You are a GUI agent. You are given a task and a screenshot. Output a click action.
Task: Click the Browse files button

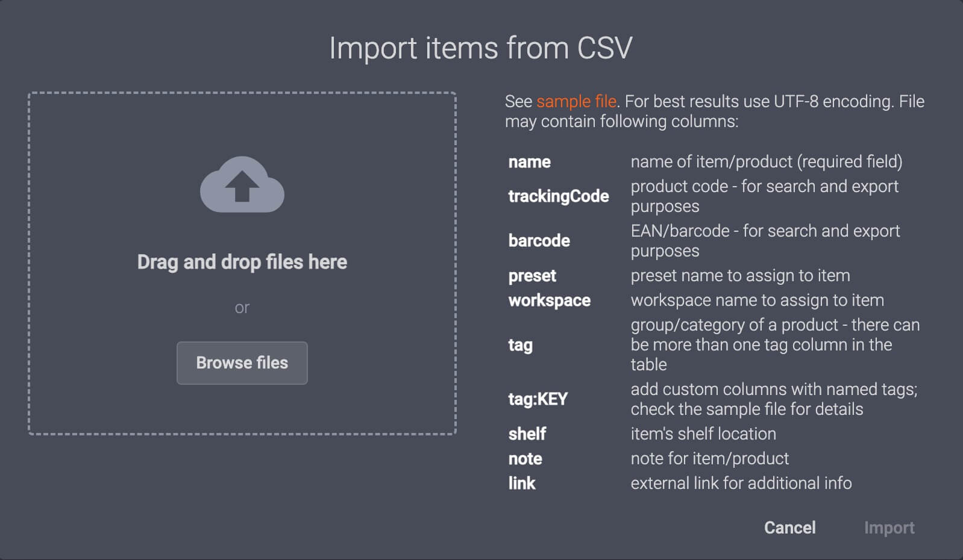pyautogui.click(x=242, y=362)
